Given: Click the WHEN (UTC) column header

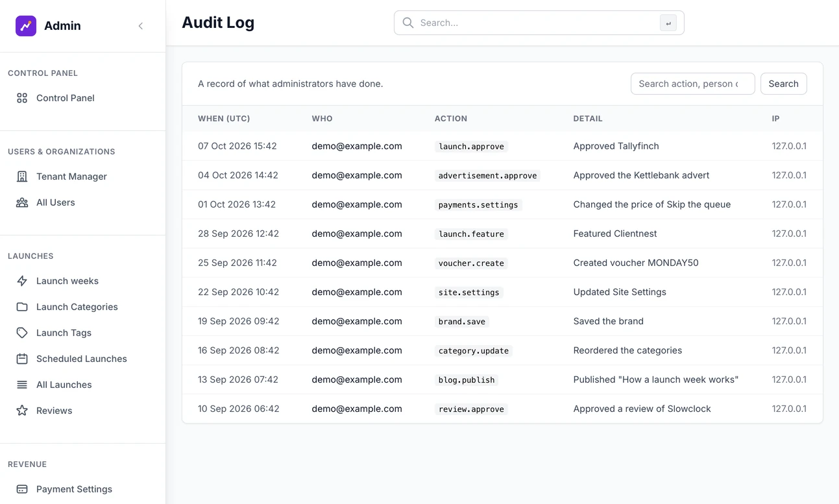Looking at the screenshot, I should tap(224, 119).
